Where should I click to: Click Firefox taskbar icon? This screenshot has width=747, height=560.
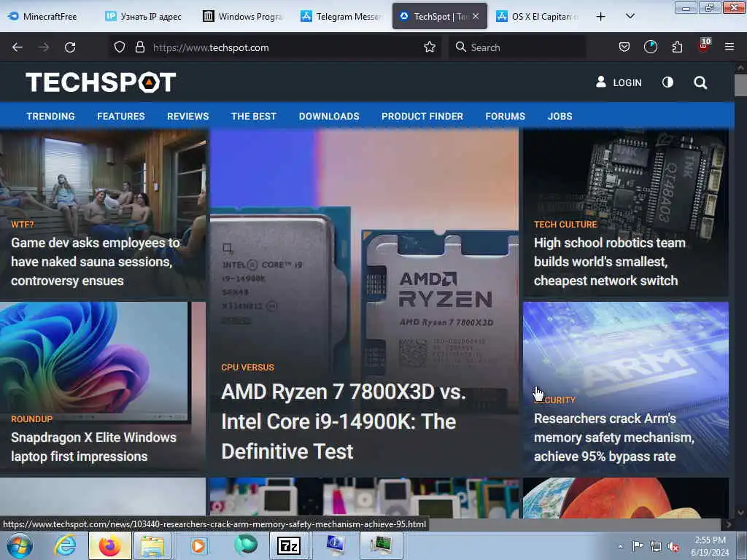110,545
